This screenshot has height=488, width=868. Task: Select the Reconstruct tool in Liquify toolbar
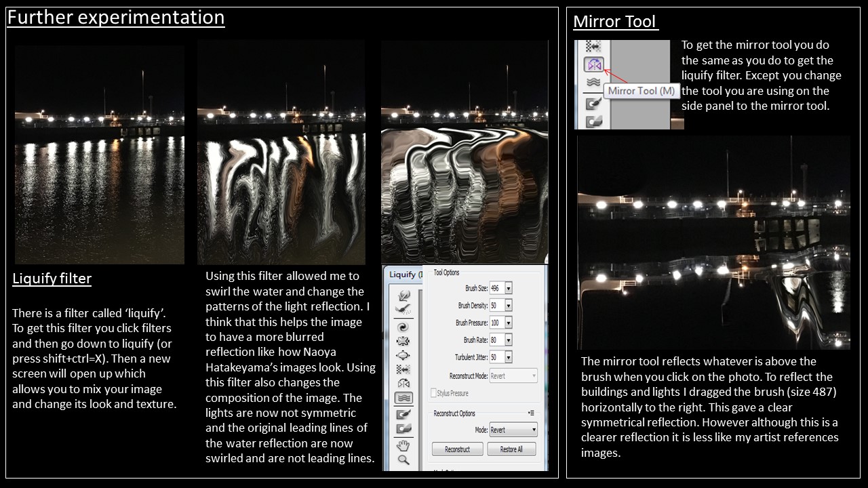[403, 309]
